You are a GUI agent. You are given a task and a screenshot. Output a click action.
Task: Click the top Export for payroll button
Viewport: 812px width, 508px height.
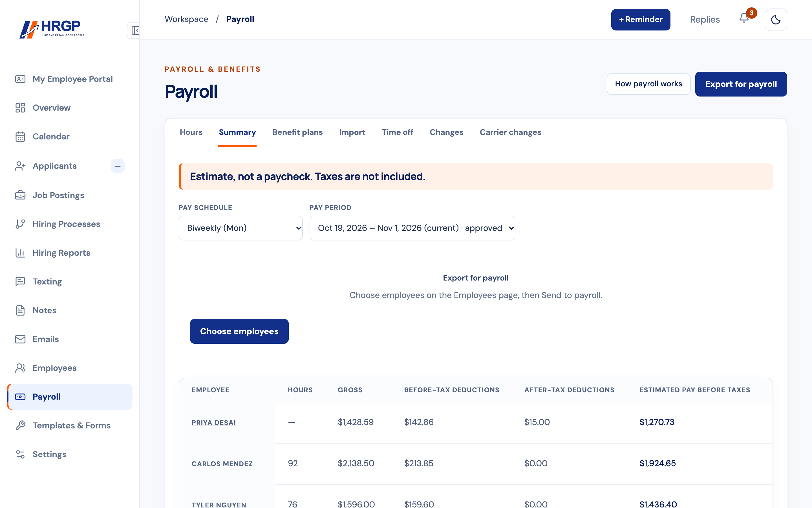(x=741, y=84)
